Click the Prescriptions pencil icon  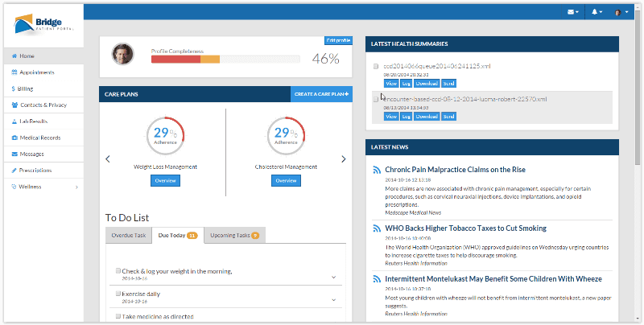[14, 171]
